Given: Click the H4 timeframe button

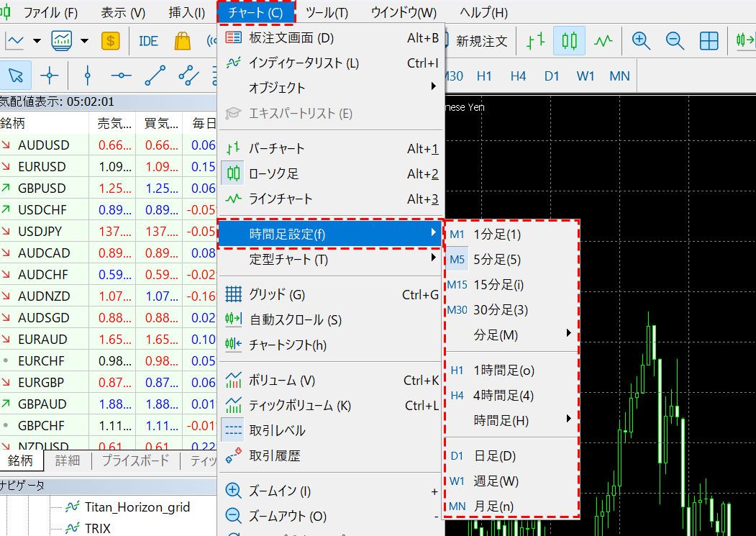Looking at the screenshot, I should point(518,76).
